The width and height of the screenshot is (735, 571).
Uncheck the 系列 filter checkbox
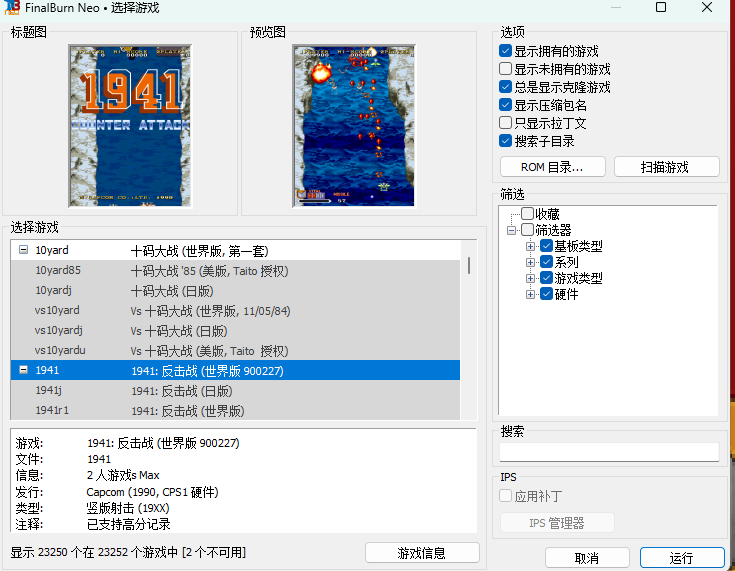(x=546, y=262)
